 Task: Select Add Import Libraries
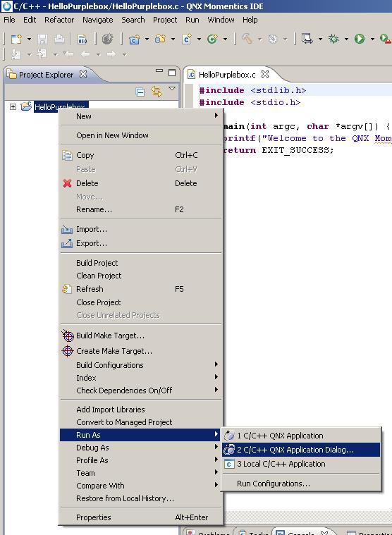click(141, 410)
